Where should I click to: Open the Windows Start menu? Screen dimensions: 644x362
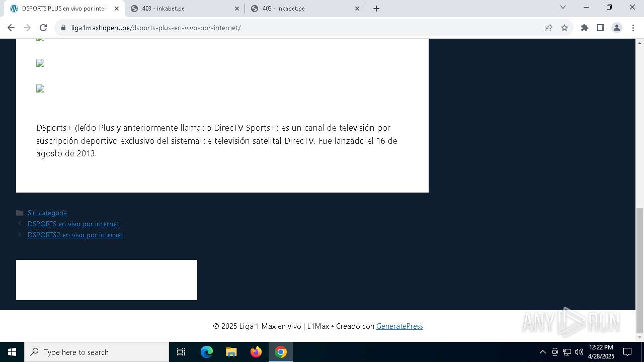(12, 352)
